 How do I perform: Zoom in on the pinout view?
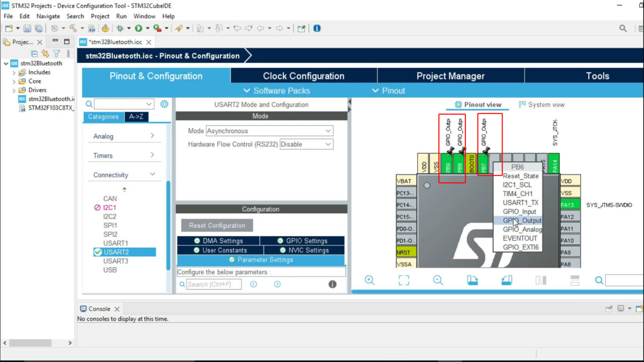tap(370, 281)
